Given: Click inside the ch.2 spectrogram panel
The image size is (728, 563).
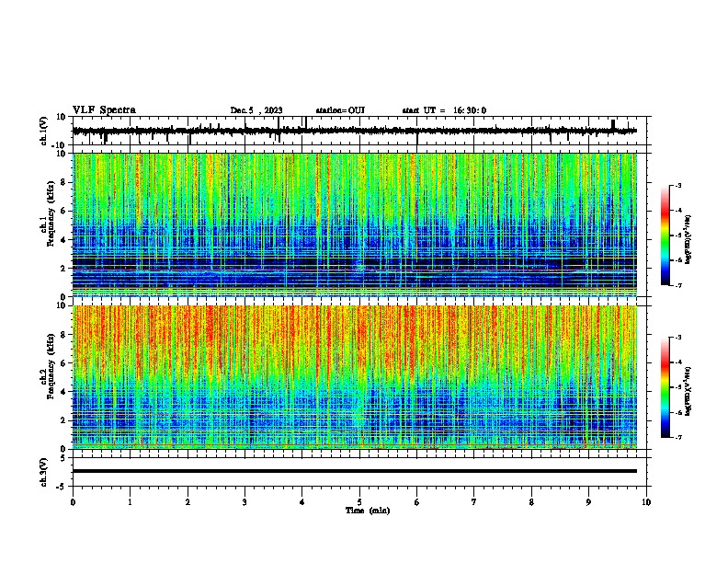Looking at the screenshot, I should pos(355,377).
